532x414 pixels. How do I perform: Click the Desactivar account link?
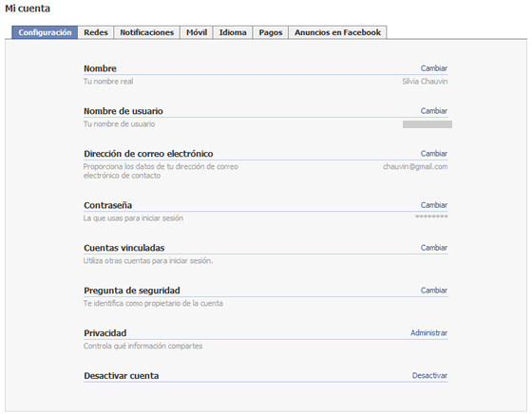pos(429,376)
